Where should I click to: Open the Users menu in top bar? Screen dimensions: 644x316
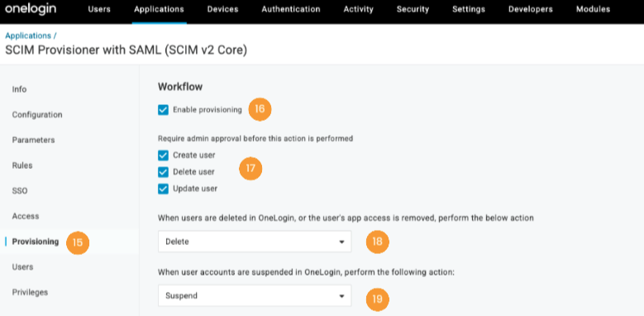point(99,9)
